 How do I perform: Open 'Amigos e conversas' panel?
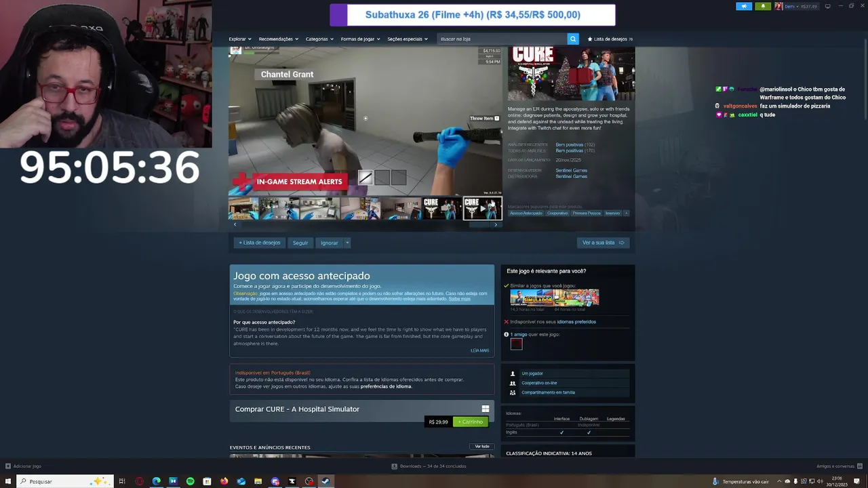pyautogui.click(x=839, y=466)
